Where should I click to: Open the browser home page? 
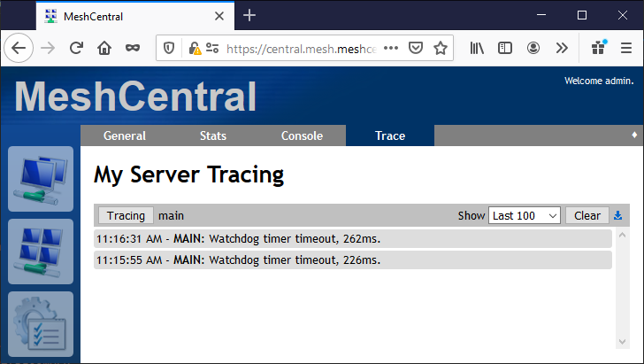click(104, 48)
